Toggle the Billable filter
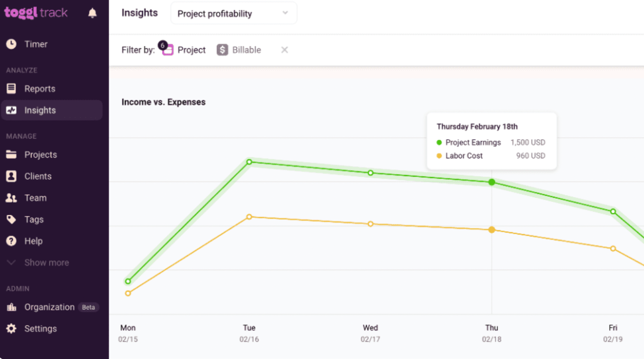Screen dimensions: 644x359 239,50
